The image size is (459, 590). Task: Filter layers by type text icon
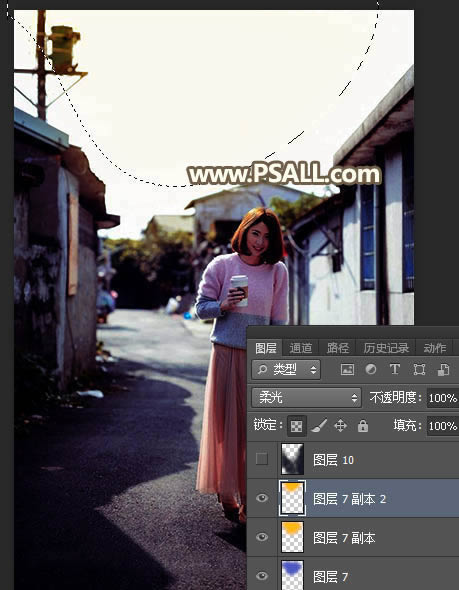[x=394, y=370]
